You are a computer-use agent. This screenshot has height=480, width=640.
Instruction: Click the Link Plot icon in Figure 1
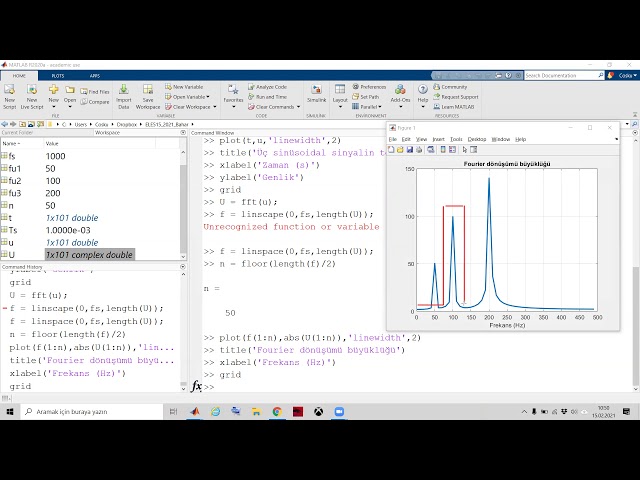[x=431, y=150]
